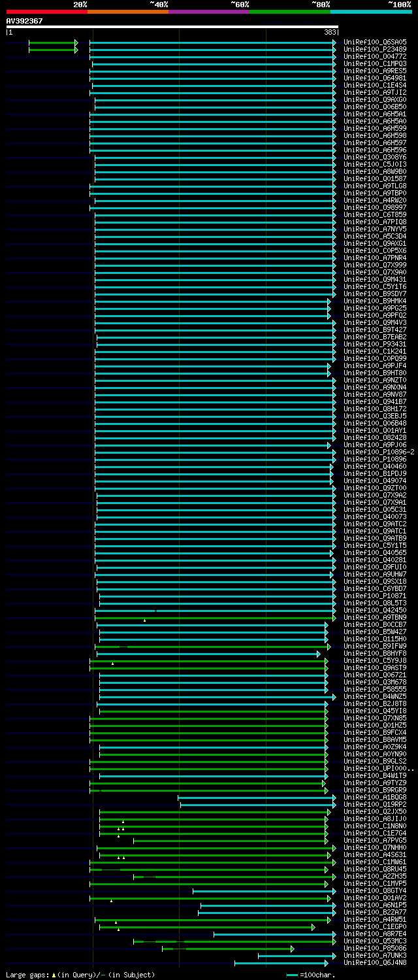The image size is (418, 980).
Task: Select label UniRef100_C1K241
Action: tap(375, 352)
